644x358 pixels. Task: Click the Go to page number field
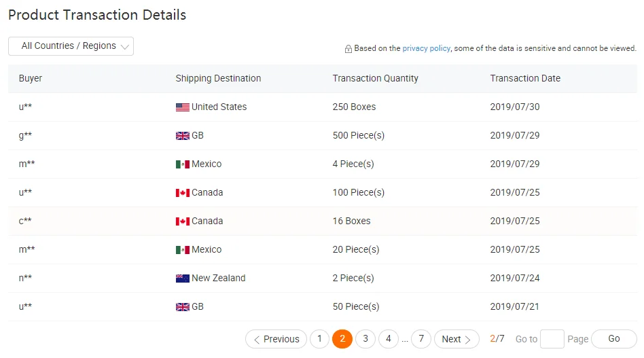tap(552, 339)
